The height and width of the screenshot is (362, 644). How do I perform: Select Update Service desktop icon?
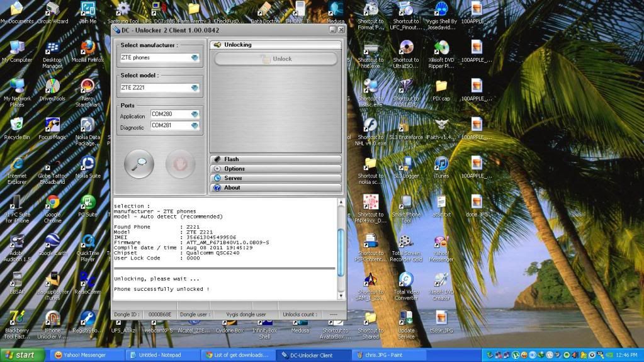click(406, 325)
